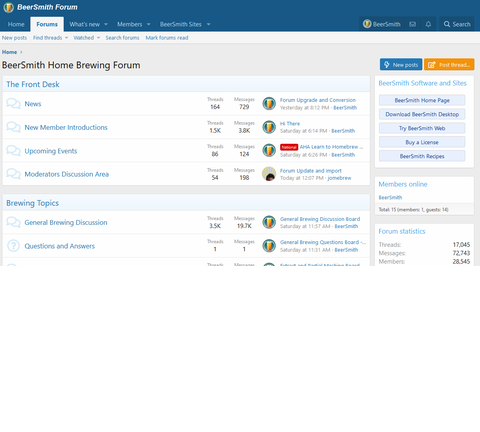480x432 pixels.
Task: Open Forum Update and Import thread
Action: [x=311, y=171]
